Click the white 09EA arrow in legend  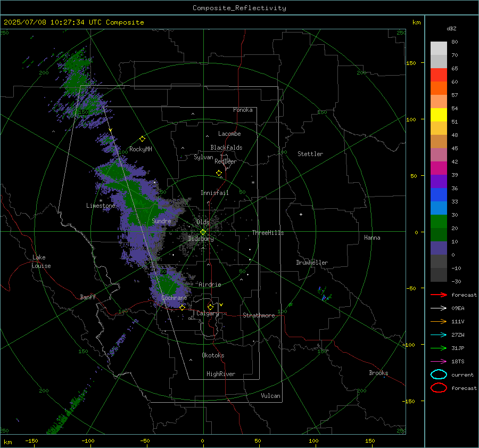tap(439, 308)
